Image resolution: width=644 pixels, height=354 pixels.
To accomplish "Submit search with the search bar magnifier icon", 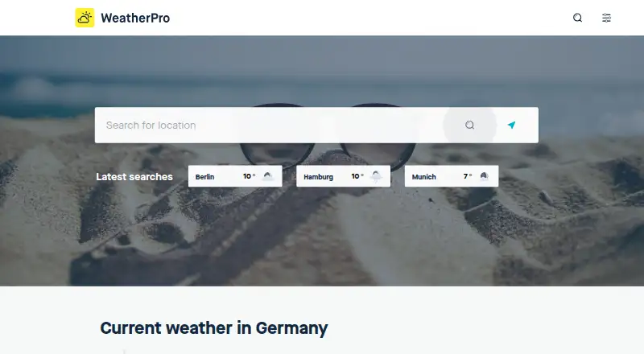I will 470,126.
